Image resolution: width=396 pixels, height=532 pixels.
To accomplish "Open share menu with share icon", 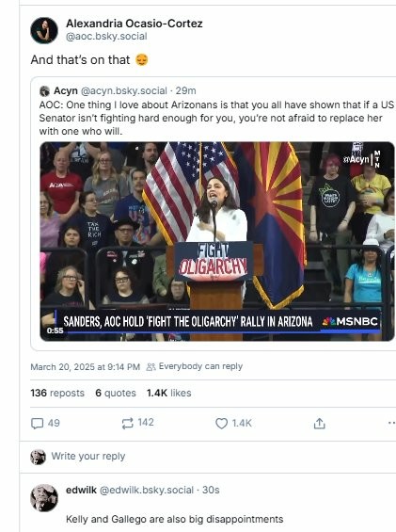I will point(319,424).
